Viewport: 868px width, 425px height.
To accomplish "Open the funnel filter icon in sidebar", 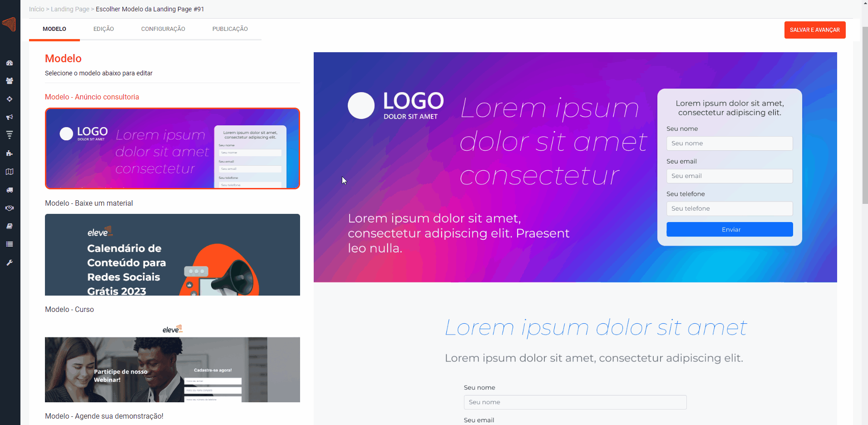I will (10, 135).
